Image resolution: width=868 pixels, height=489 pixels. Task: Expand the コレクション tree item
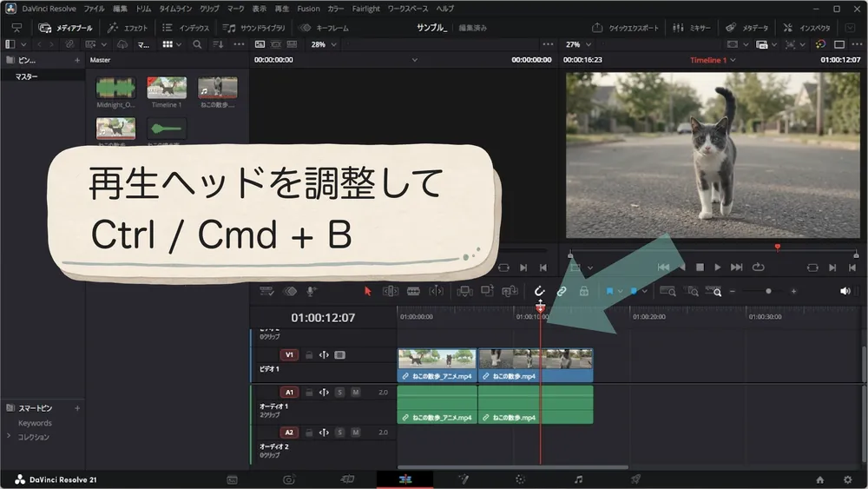9,436
